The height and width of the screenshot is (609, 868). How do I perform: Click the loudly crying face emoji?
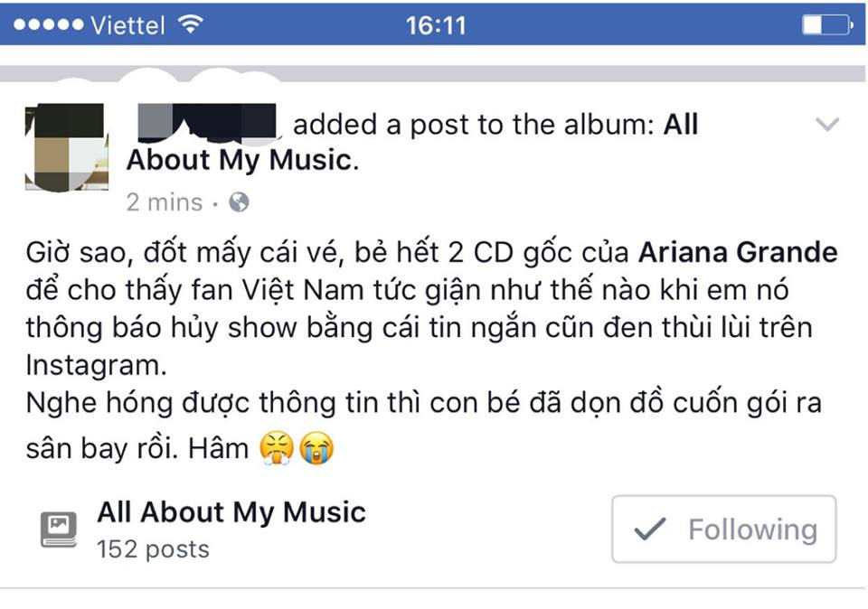click(x=316, y=448)
